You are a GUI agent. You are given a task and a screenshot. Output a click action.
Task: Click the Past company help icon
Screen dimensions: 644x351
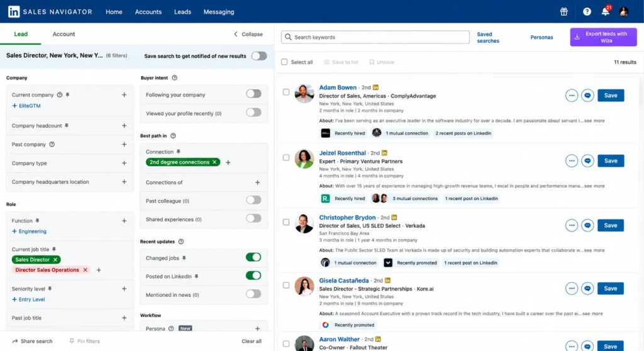coord(52,144)
